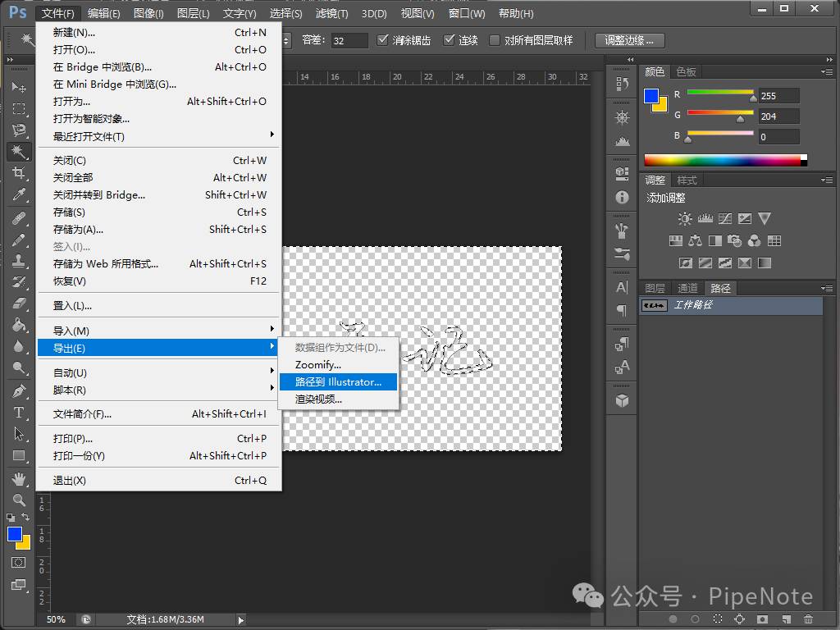Expand the 导入(M) submenu

(158, 331)
